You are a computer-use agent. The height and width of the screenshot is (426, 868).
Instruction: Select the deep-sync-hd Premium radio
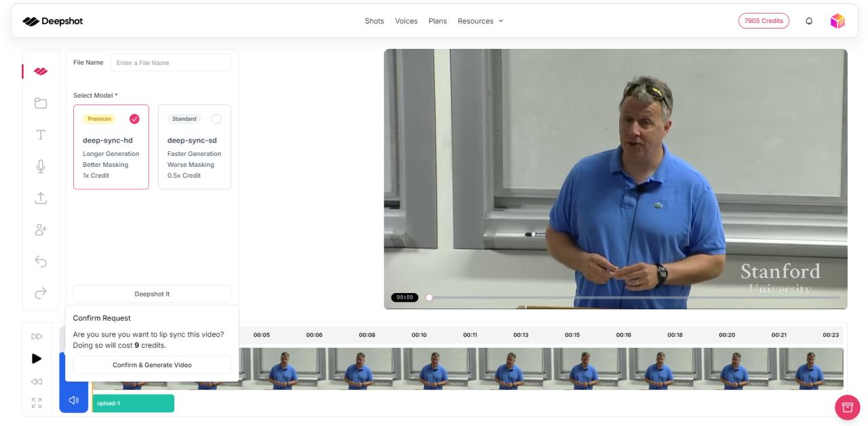pyautogui.click(x=134, y=119)
